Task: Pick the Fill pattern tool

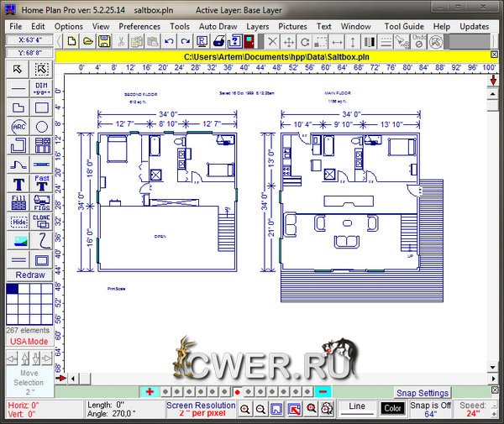Action: pyautogui.click(x=18, y=202)
